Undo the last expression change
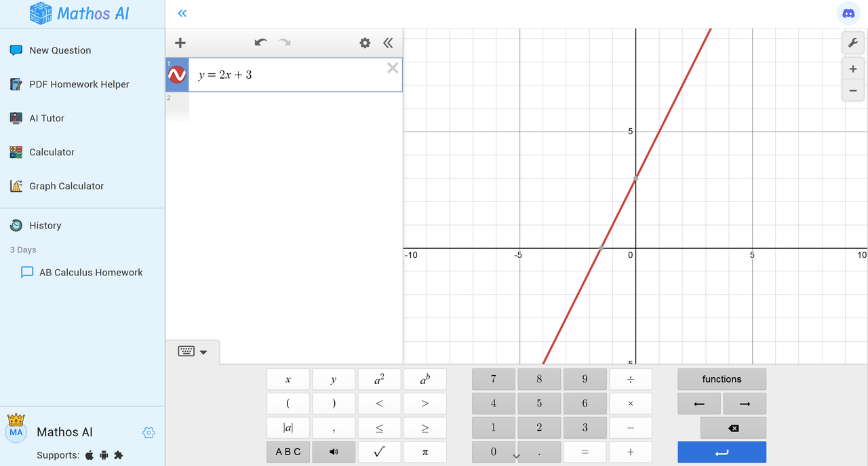 261,43
